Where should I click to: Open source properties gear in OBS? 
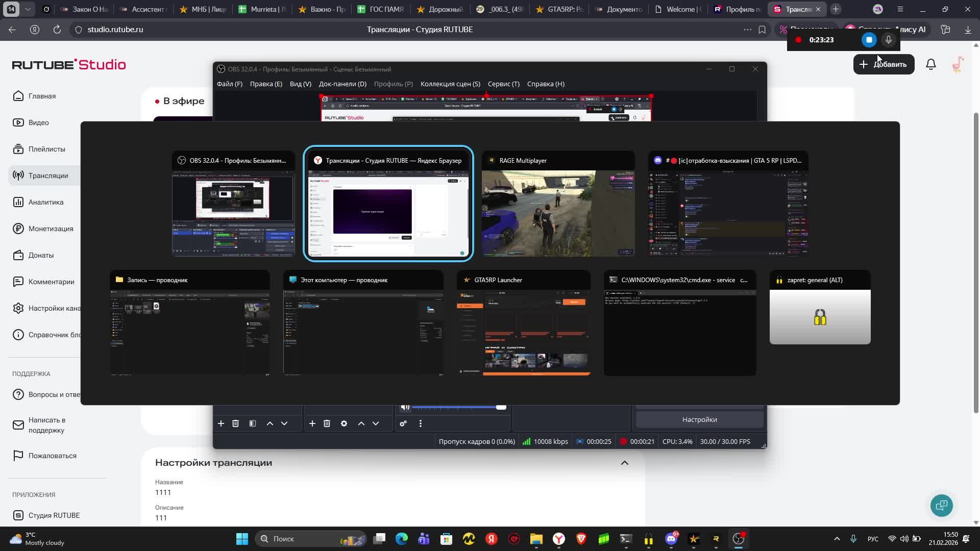(344, 423)
